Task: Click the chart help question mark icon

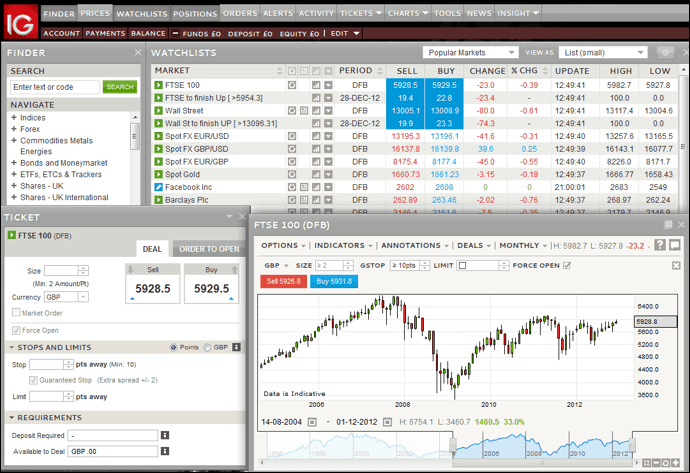Action: coord(660,245)
